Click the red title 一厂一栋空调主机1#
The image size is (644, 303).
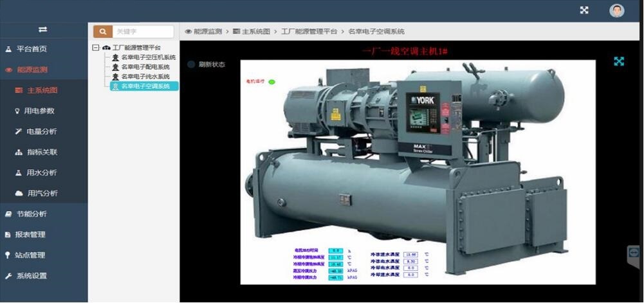[405, 51]
